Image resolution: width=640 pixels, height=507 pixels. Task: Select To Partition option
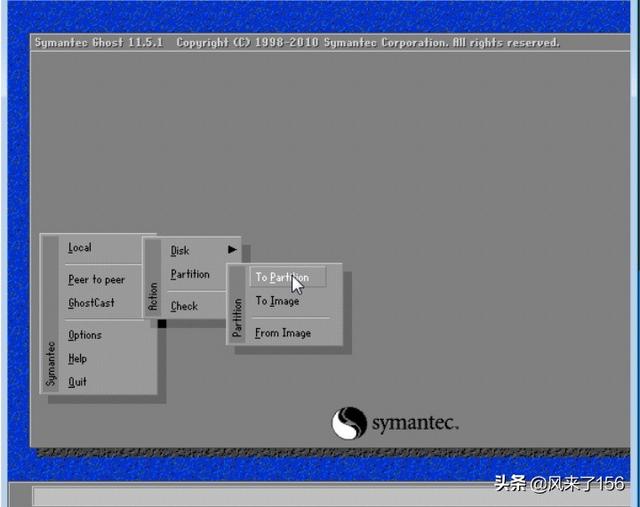click(287, 277)
